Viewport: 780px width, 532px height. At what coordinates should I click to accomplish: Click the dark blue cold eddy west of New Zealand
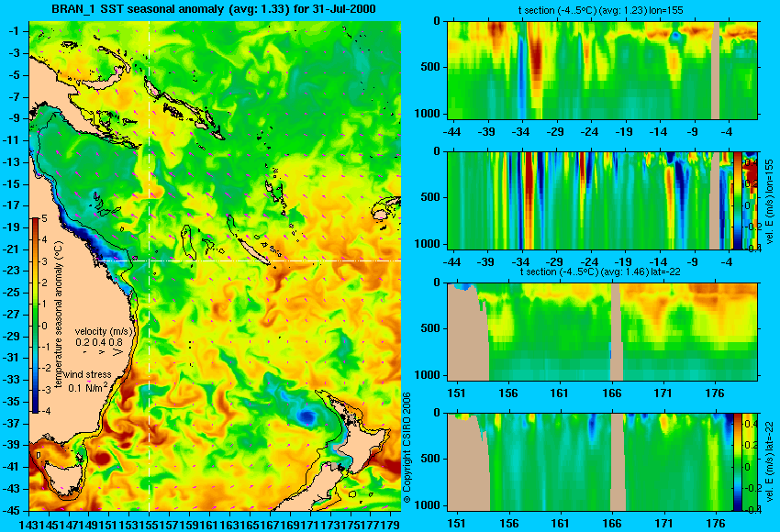(306, 416)
